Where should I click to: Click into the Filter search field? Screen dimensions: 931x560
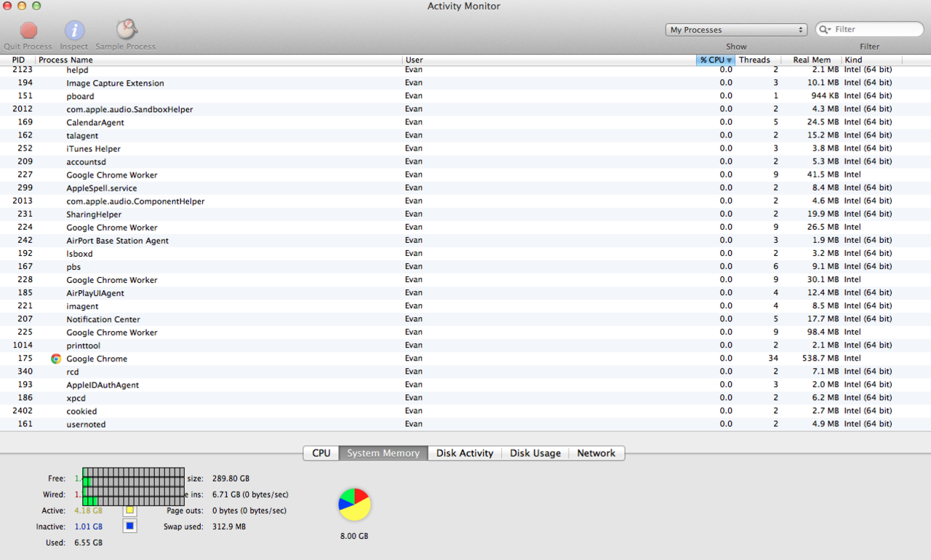click(x=870, y=30)
